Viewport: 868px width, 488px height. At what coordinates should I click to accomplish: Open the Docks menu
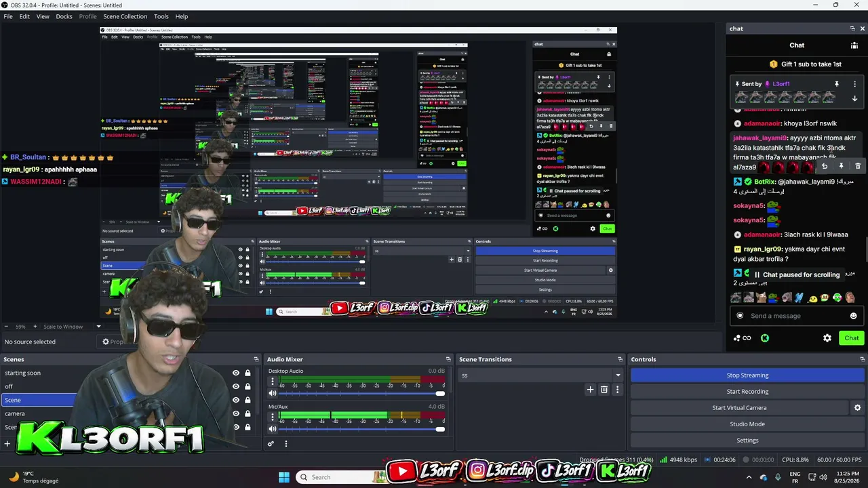64,16
